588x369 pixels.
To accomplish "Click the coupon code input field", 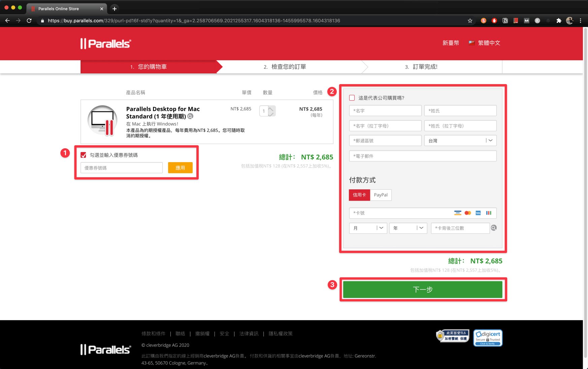I will (x=122, y=168).
